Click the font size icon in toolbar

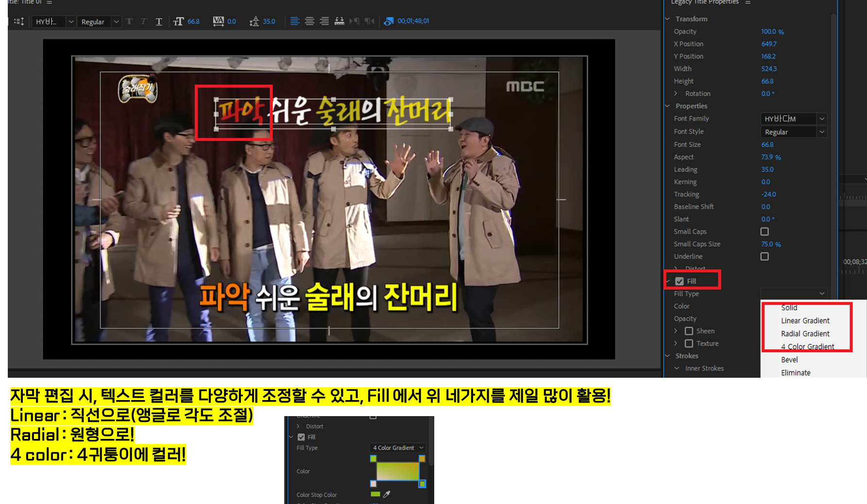179,21
